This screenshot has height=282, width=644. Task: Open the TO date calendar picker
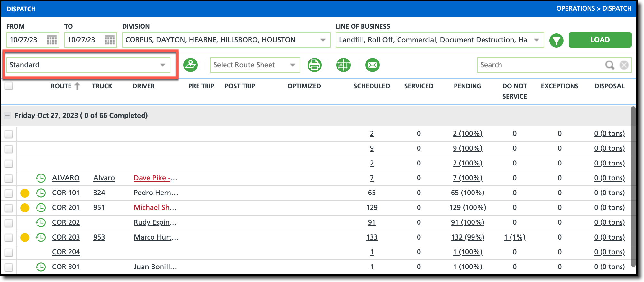[x=110, y=40]
